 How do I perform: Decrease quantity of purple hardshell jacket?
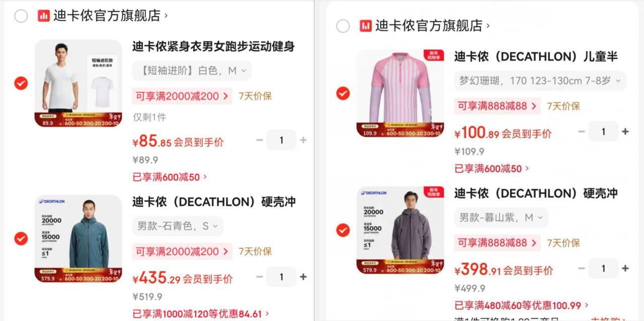[x=582, y=269]
